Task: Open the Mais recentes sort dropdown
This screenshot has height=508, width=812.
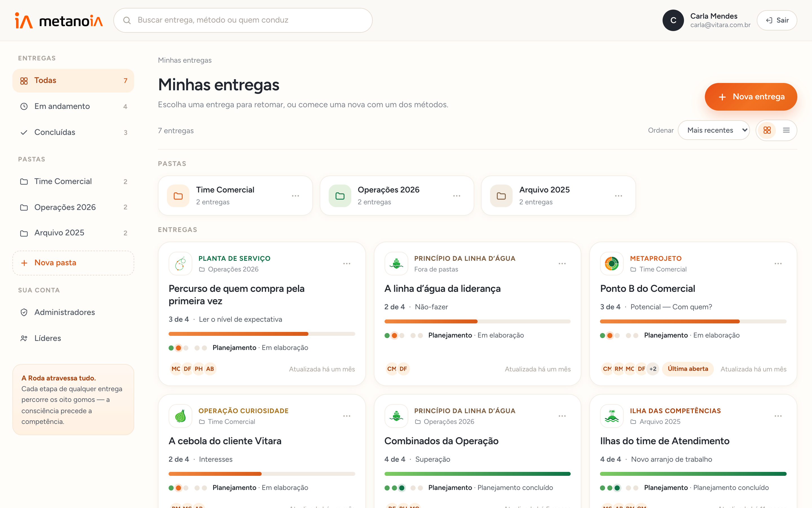Action: click(x=714, y=130)
